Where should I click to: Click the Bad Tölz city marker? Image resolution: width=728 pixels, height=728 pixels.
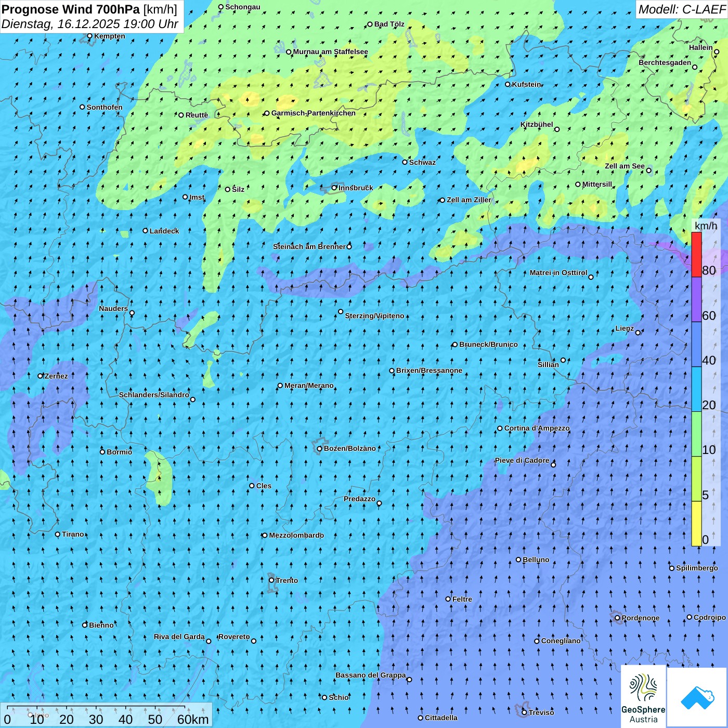370,24
